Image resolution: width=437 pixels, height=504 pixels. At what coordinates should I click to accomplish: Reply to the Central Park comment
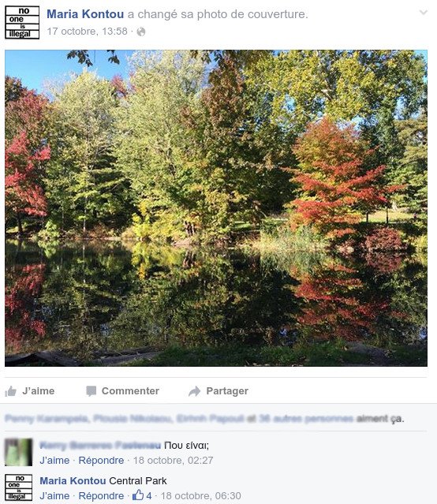pos(101,495)
